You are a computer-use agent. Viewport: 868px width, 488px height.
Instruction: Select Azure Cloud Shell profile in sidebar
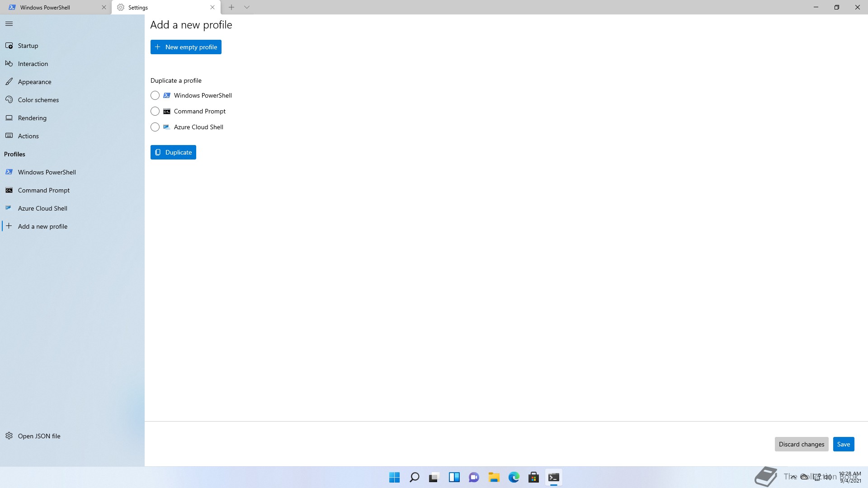(x=72, y=208)
